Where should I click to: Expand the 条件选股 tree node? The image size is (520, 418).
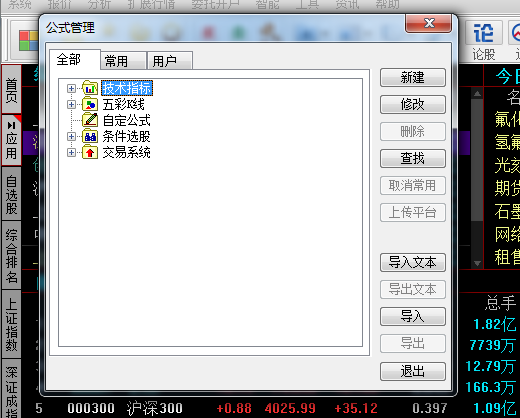coord(71,136)
